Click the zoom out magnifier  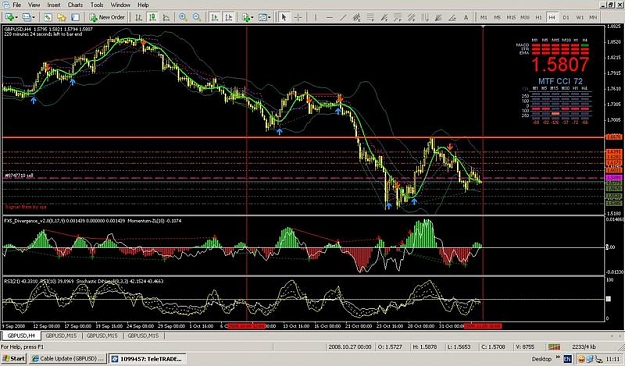[197, 17]
